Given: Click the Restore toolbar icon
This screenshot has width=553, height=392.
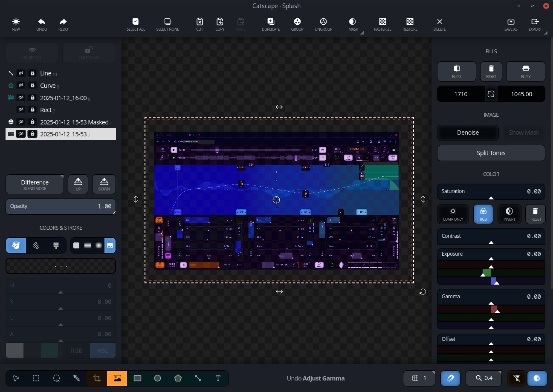Looking at the screenshot, I should pyautogui.click(x=410, y=21).
